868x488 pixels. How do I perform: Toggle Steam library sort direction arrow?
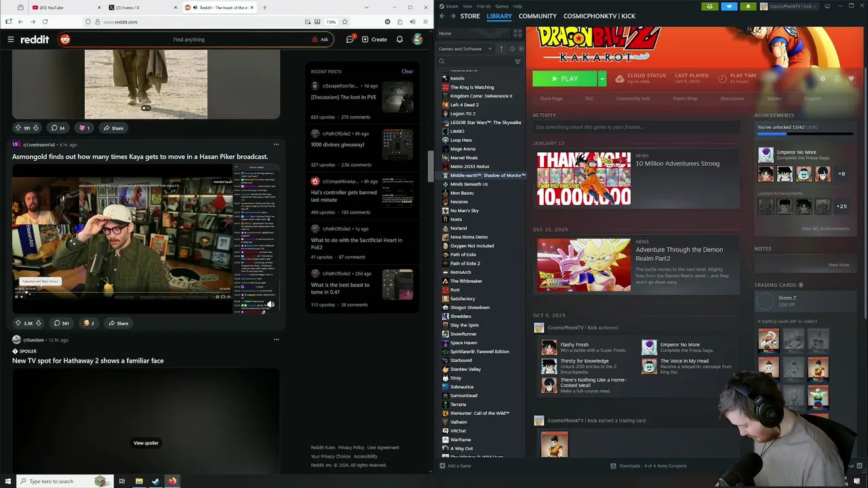coord(502,49)
